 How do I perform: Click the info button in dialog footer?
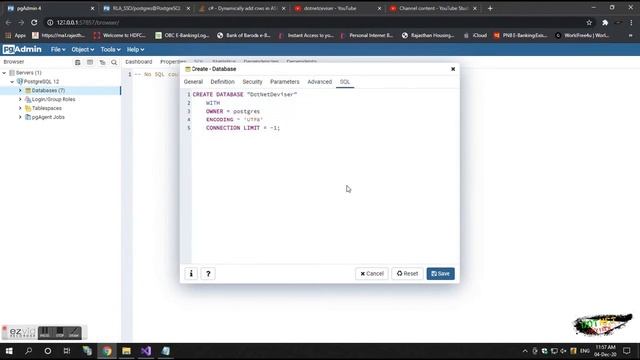coord(191,273)
